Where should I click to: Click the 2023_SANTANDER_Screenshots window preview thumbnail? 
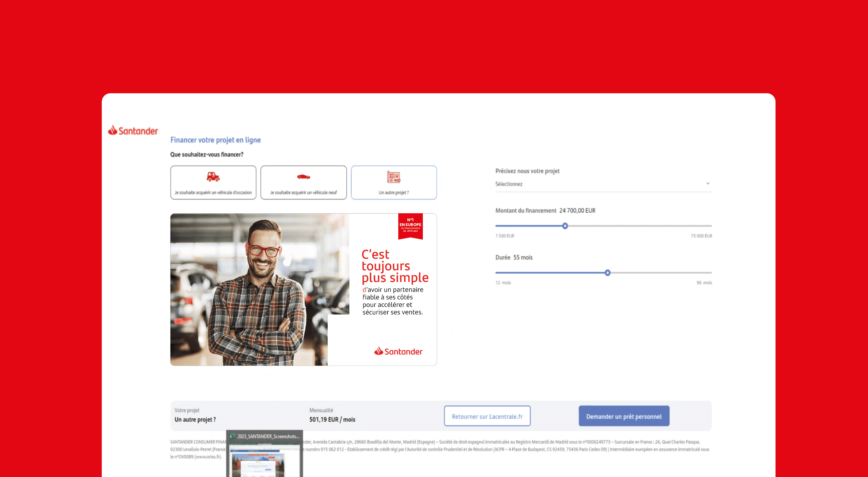[x=264, y=461]
